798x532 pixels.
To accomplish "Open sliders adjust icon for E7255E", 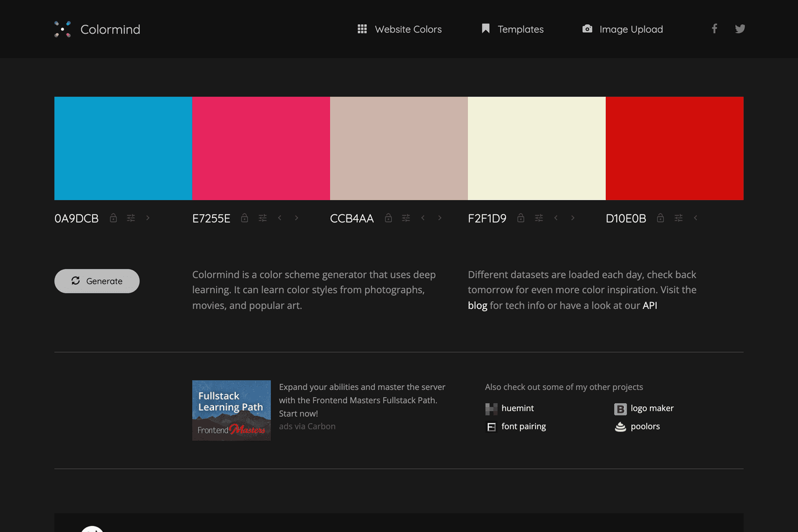I will point(262,218).
